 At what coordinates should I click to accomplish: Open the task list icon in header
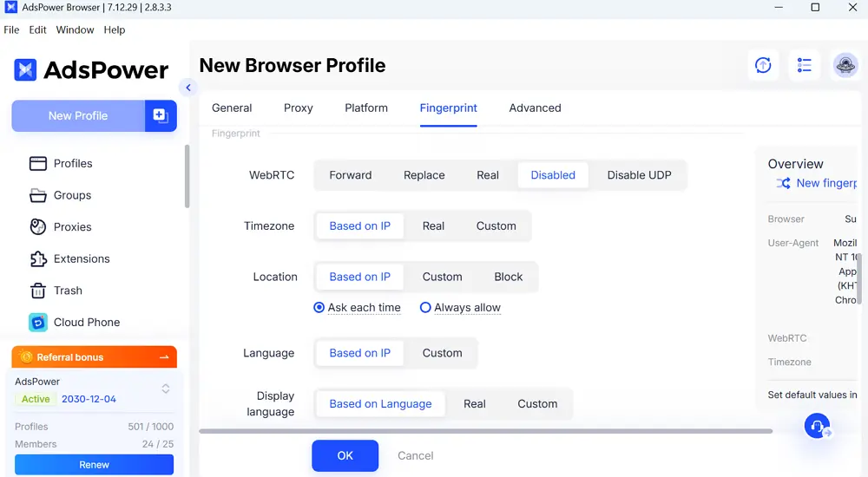(x=804, y=65)
